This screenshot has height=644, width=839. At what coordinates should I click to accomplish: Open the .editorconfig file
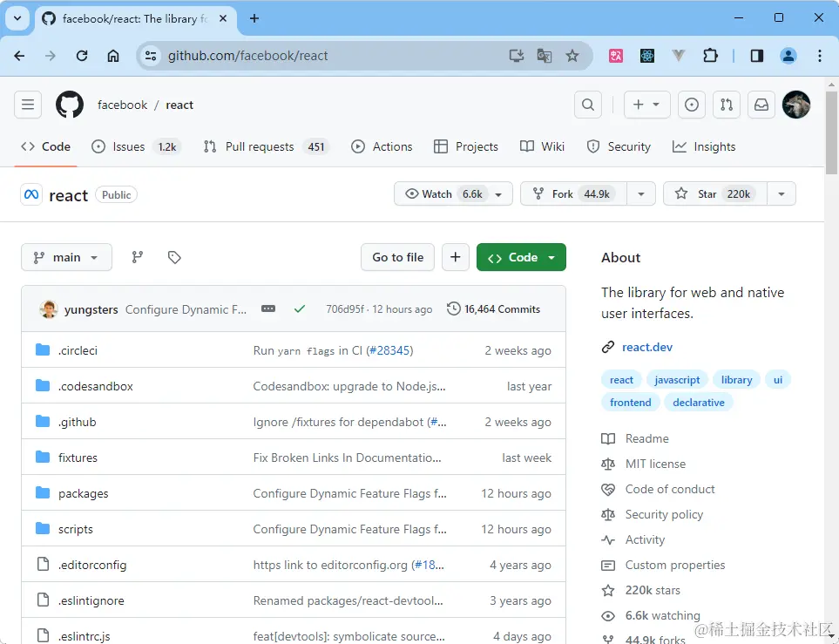coord(92,565)
